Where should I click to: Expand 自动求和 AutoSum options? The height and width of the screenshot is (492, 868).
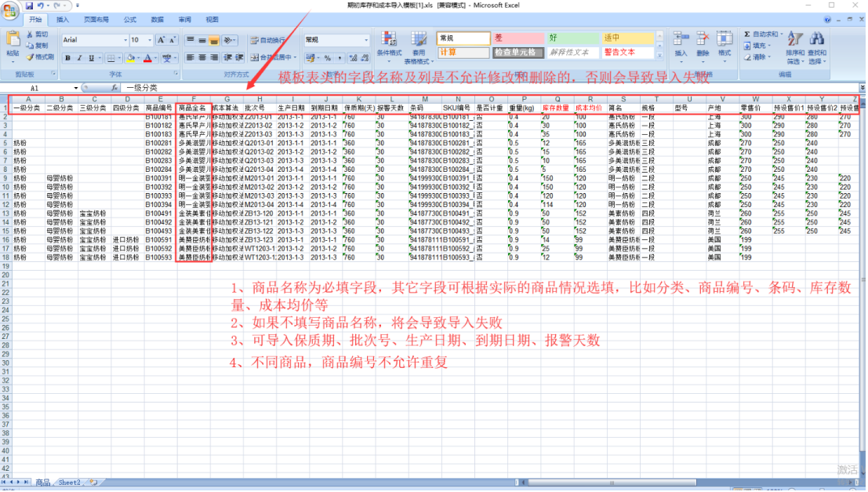pyautogui.click(x=782, y=35)
